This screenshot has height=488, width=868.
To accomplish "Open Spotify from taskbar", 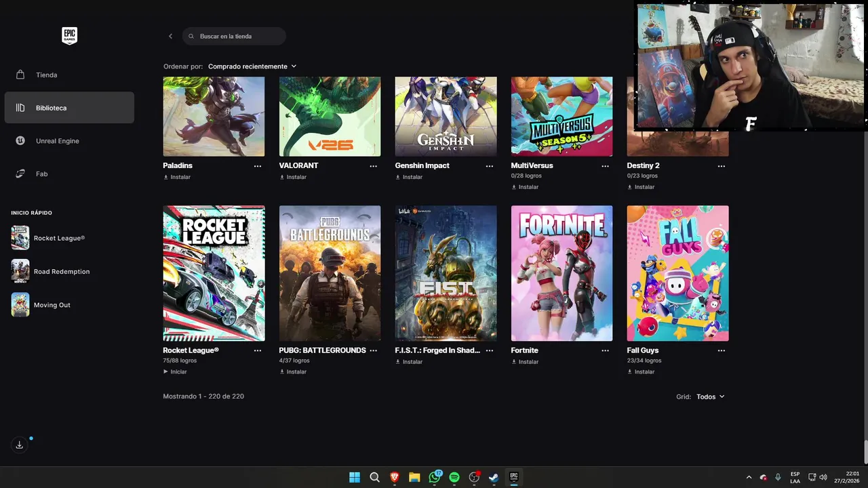I will pos(454,477).
